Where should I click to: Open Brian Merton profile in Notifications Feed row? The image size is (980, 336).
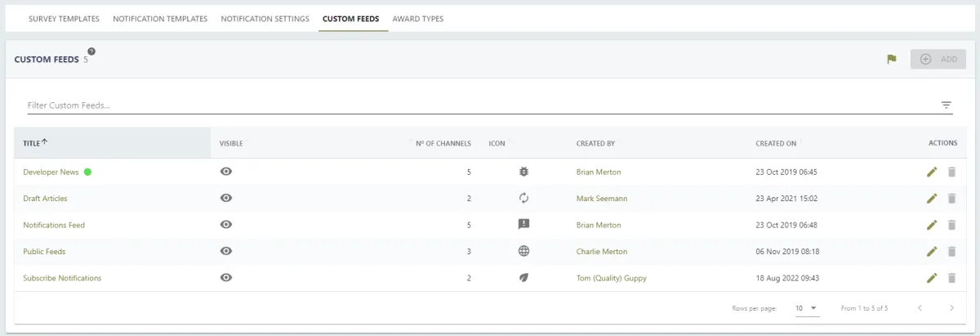[599, 225]
